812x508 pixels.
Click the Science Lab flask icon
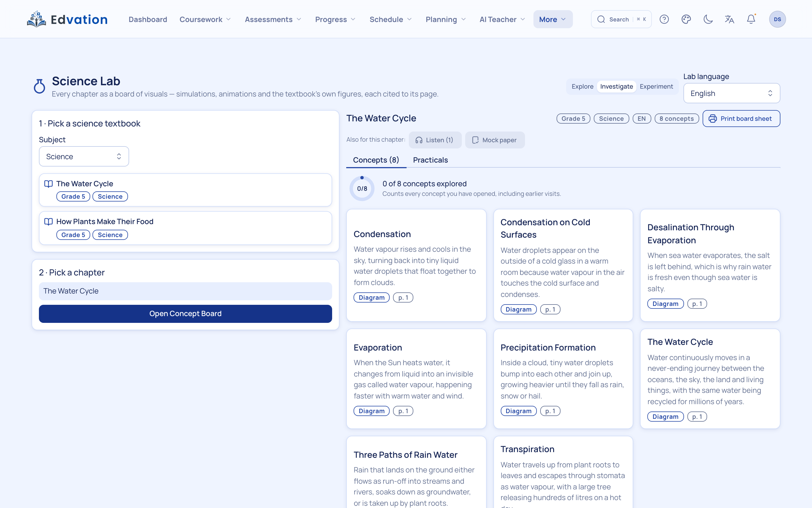(x=39, y=86)
